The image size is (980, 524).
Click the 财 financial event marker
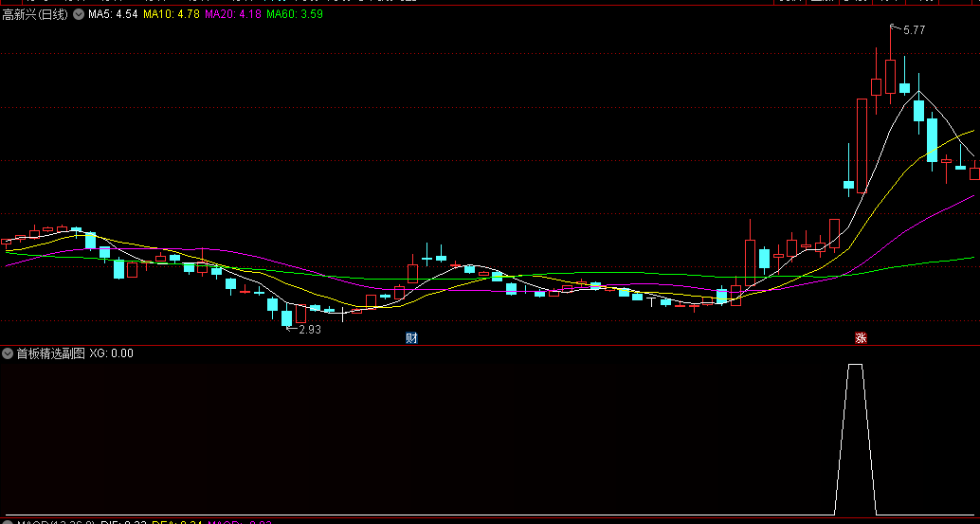(x=411, y=338)
